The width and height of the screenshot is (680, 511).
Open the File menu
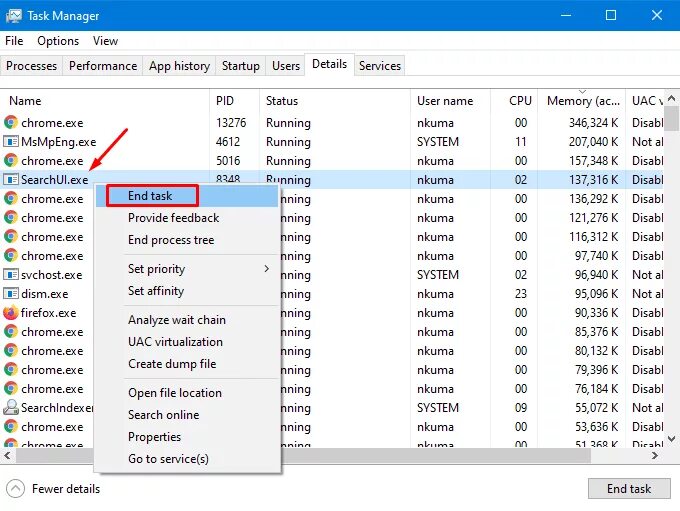(14, 41)
